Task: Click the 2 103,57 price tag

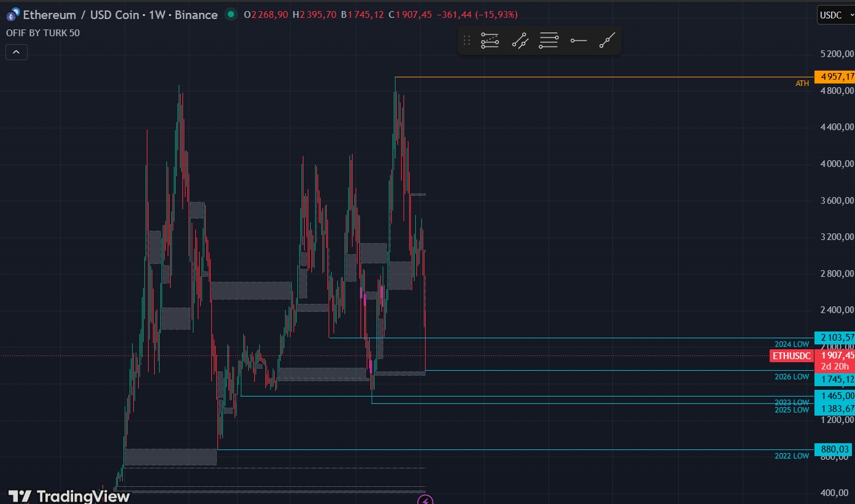Action: (834, 338)
